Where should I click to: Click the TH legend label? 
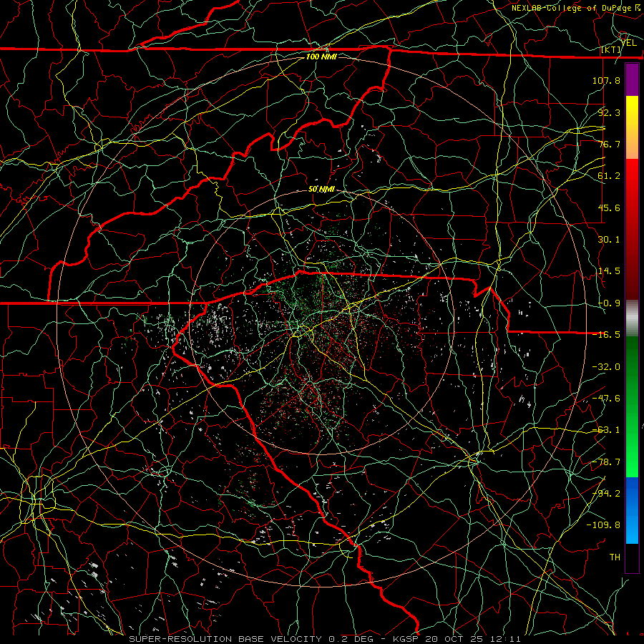pyautogui.click(x=615, y=557)
